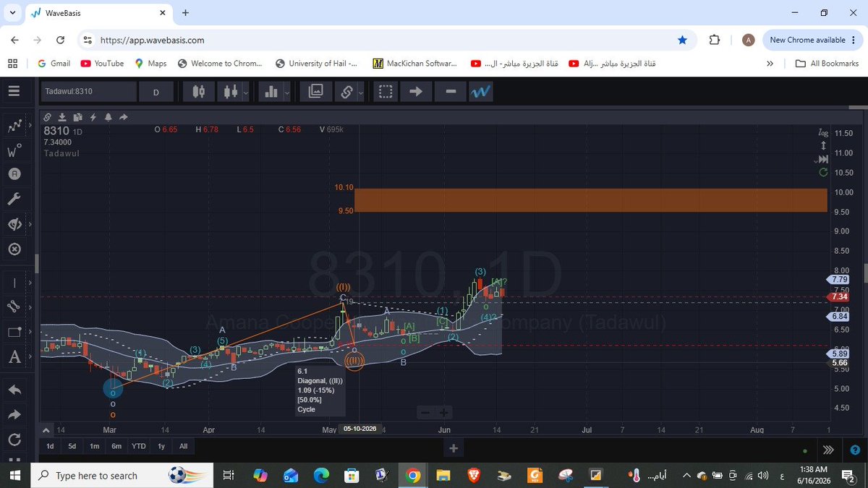This screenshot has height=488, width=868.
Task: Expand the text tool flyout arrow
Action: (30, 356)
